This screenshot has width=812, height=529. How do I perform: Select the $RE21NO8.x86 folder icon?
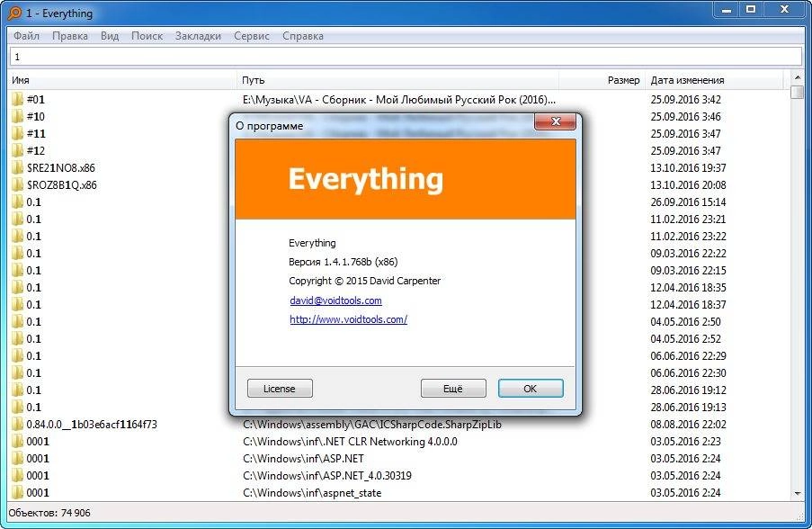click(18, 167)
